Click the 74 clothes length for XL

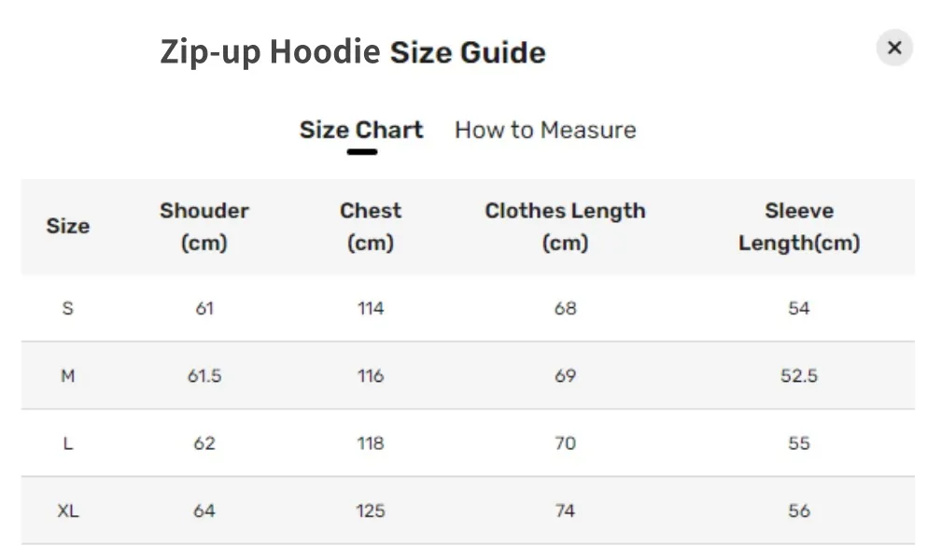pos(565,511)
